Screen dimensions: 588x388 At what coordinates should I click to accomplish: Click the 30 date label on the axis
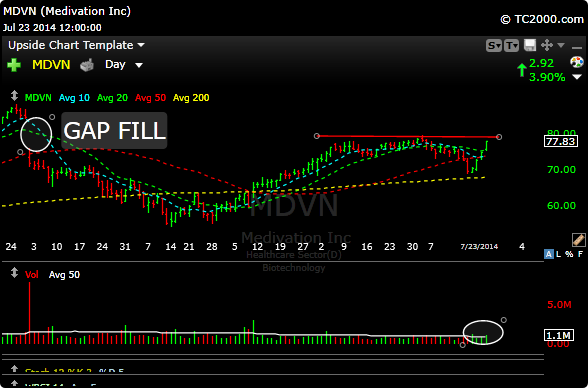pyautogui.click(x=412, y=247)
